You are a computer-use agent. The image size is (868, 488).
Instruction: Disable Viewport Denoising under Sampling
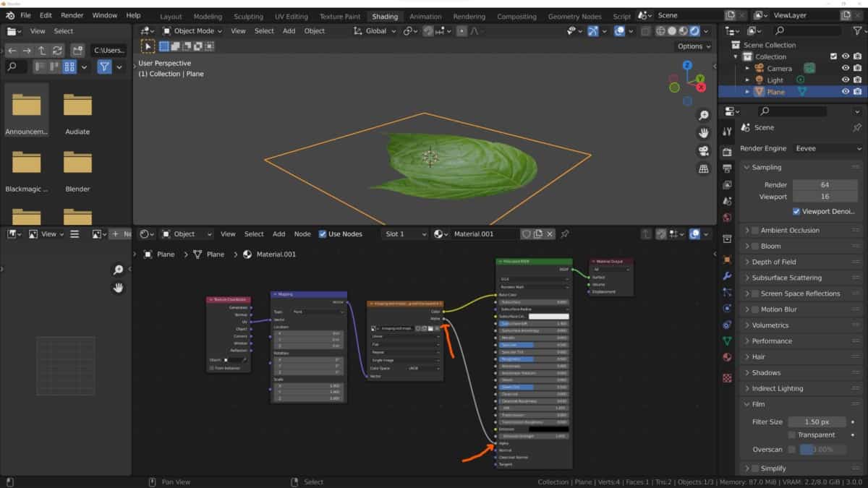tap(796, 211)
